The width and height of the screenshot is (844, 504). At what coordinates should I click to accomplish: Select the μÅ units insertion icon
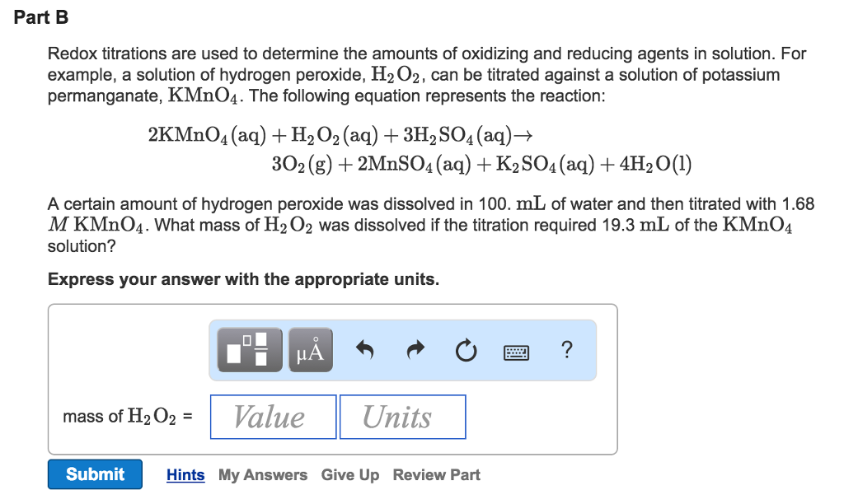click(309, 349)
